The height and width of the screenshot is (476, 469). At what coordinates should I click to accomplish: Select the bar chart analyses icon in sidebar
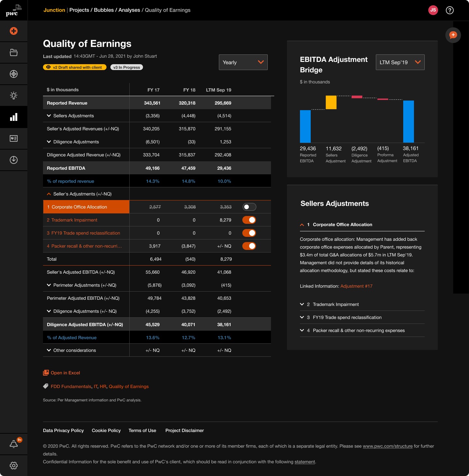[14, 117]
